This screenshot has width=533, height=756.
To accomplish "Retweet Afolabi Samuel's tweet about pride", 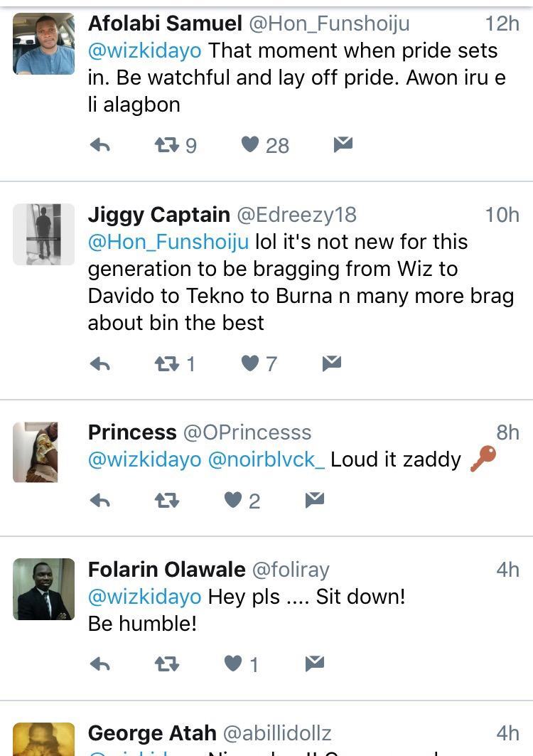I will [x=167, y=145].
